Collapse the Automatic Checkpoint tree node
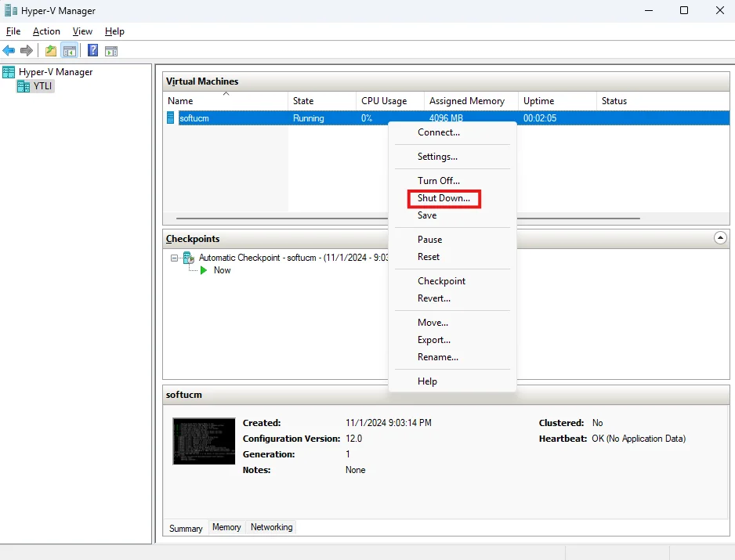This screenshot has height=560, width=735. (175, 258)
